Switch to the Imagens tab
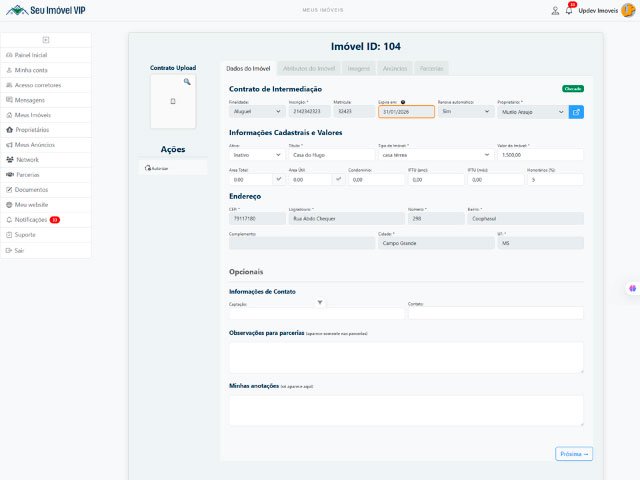The height and width of the screenshot is (480, 640). click(358, 68)
